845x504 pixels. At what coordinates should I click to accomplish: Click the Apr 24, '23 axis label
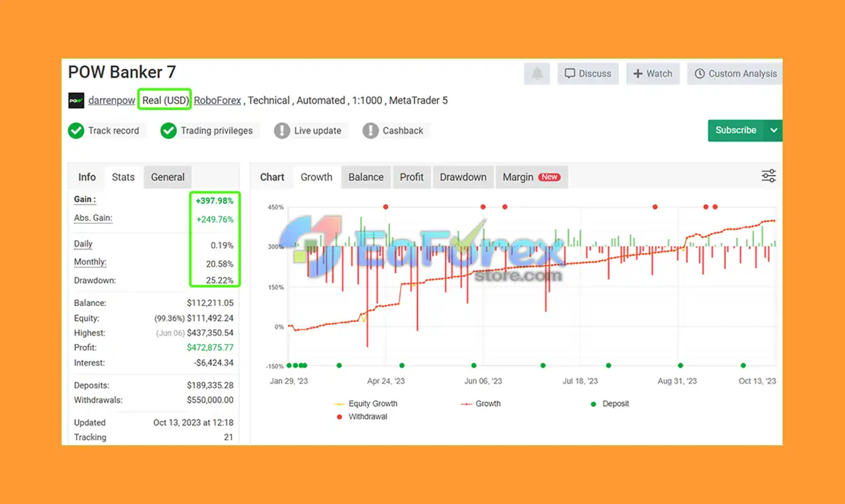386,381
